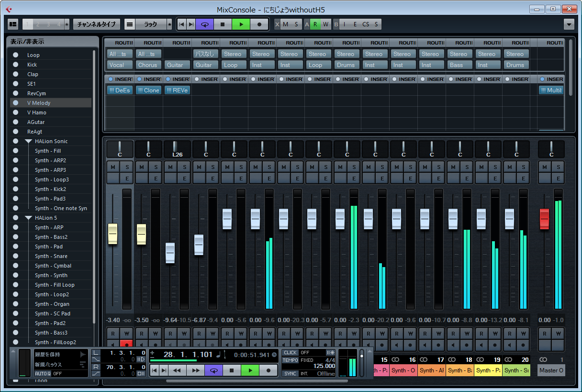Click the red Master channel fader
Screen dimensions: 582x392
(545, 219)
